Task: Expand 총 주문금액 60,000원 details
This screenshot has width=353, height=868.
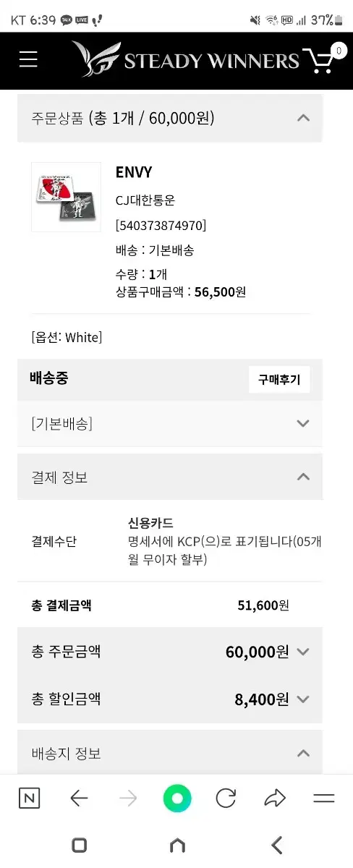Action: tap(170, 651)
